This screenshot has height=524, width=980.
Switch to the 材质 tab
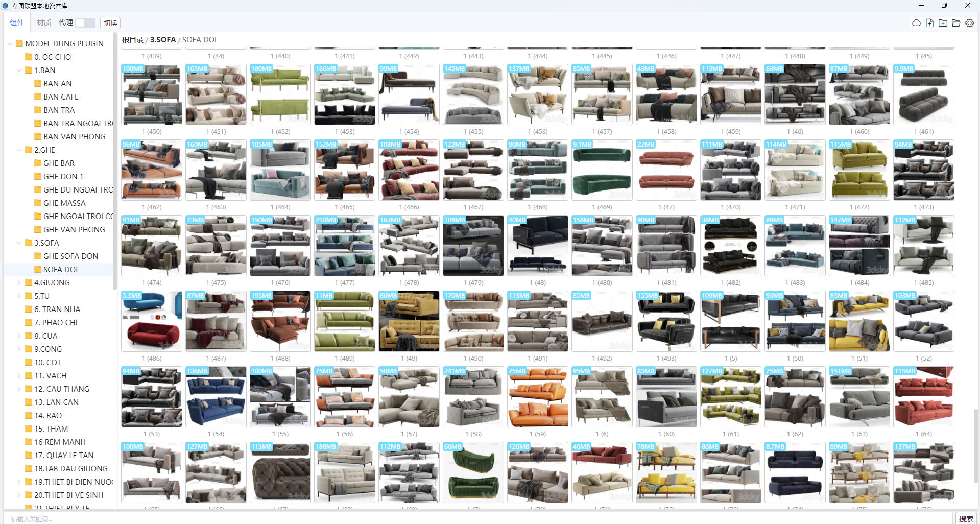[x=44, y=23]
